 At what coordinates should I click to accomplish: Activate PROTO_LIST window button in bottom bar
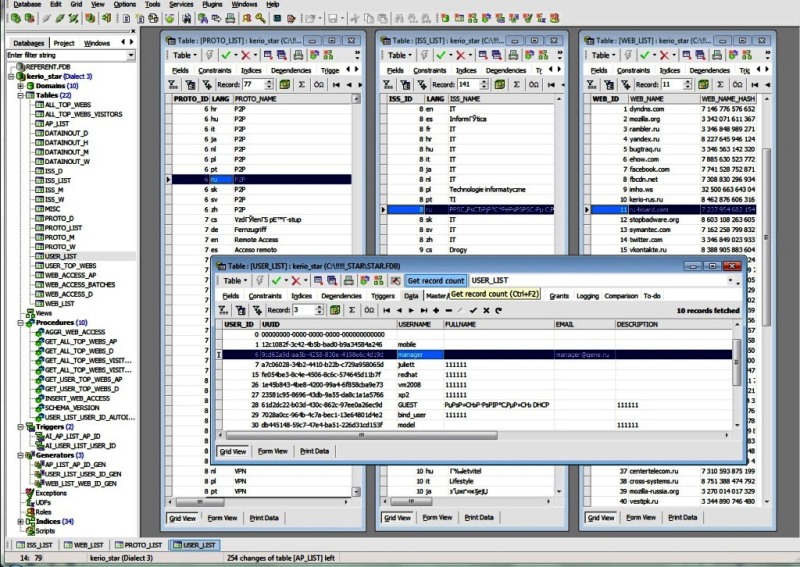pos(138,545)
